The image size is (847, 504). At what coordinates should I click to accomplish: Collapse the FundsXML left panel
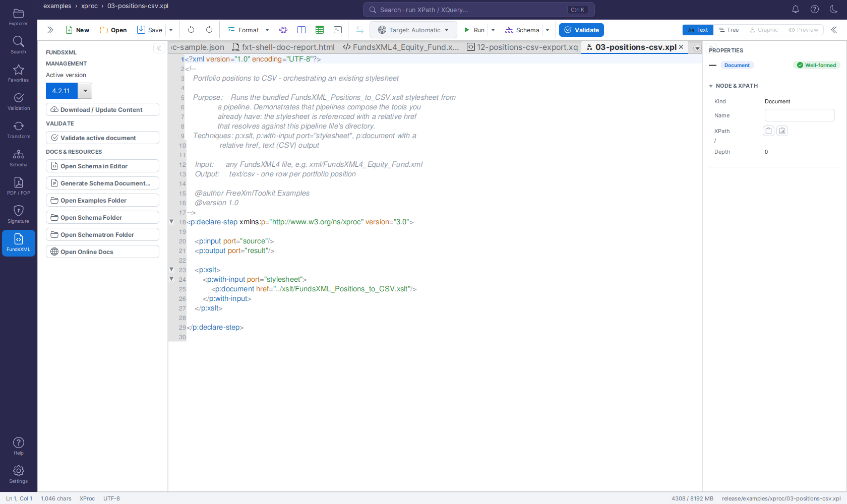[x=159, y=48]
